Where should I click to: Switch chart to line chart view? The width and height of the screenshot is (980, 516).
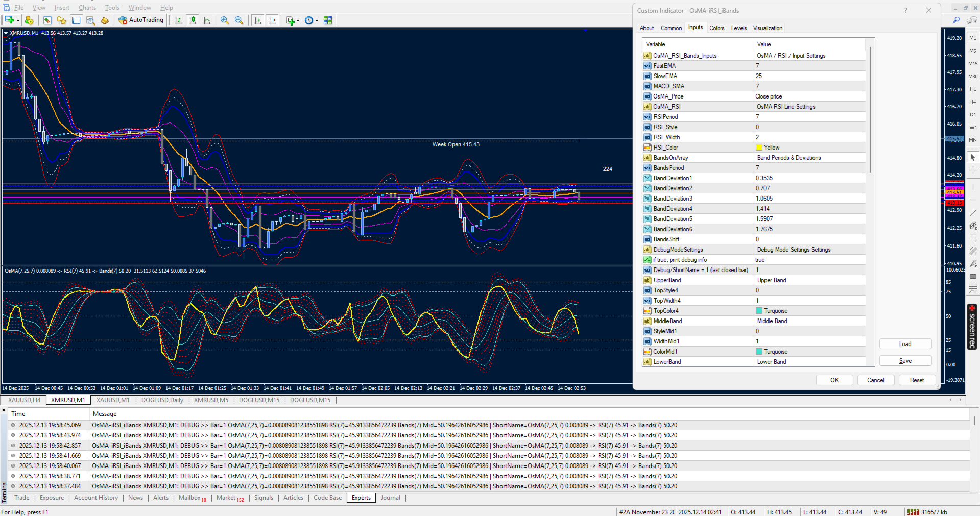207,20
